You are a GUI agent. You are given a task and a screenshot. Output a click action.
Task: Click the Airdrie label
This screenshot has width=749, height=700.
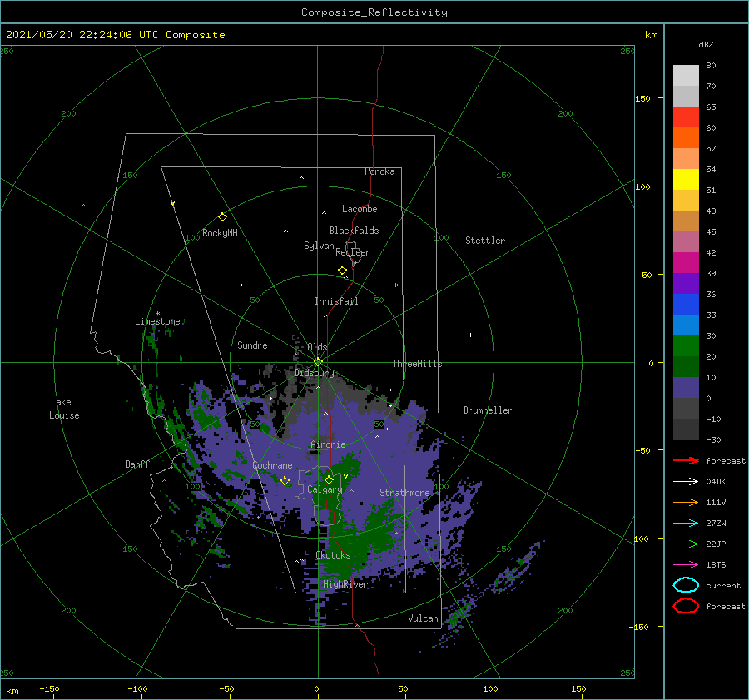tap(328, 444)
